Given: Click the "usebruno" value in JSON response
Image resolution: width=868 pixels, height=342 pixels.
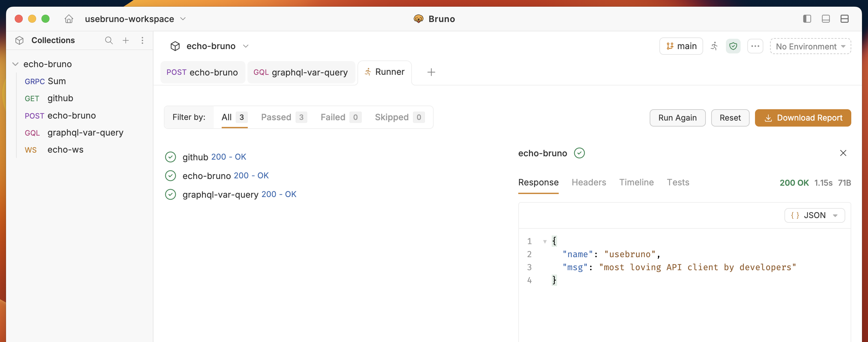Looking at the screenshot, I should click(630, 254).
